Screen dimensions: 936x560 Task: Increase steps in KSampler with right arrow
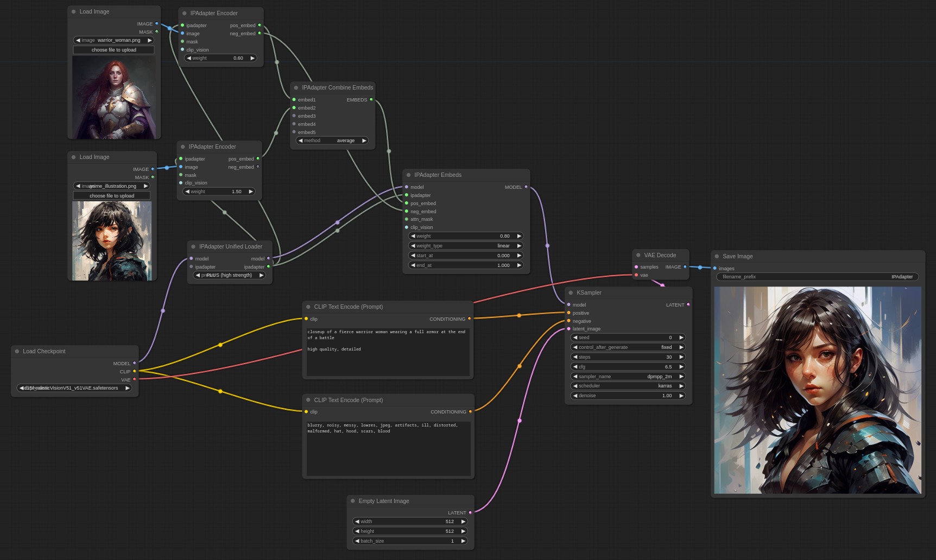[681, 357]
